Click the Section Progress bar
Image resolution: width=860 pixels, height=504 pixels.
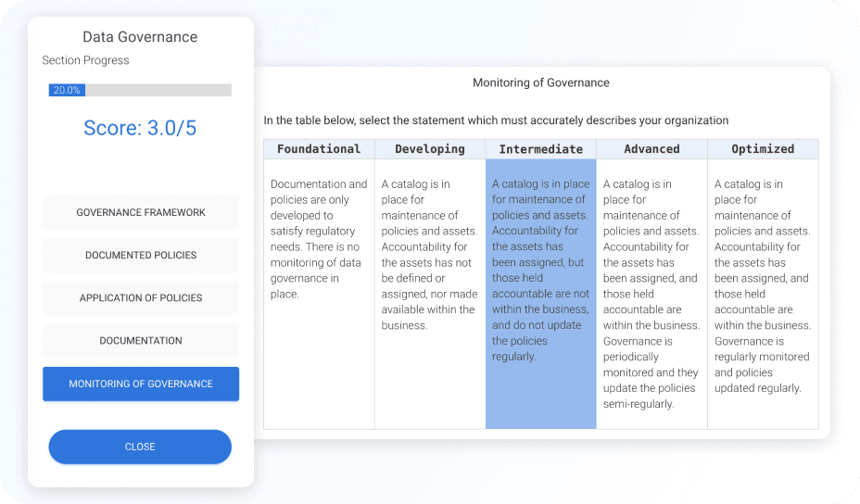[x=140, y=90]
